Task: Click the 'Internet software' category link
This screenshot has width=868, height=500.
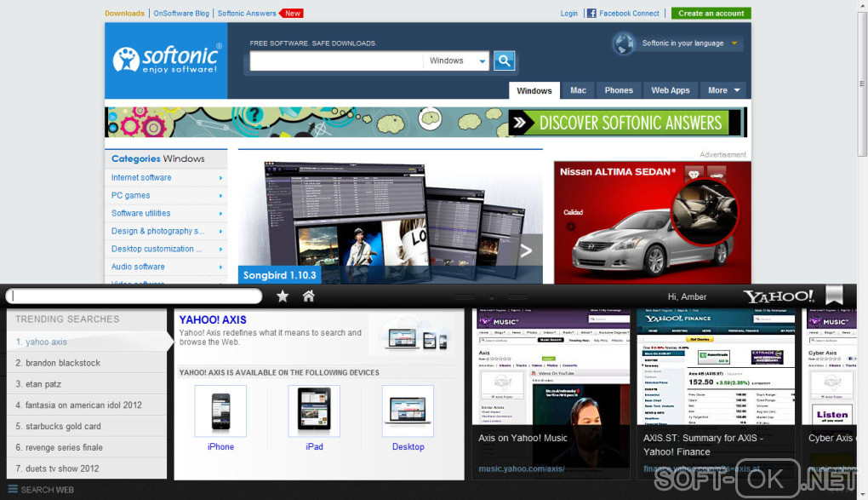Action: [x=141, y=177]
